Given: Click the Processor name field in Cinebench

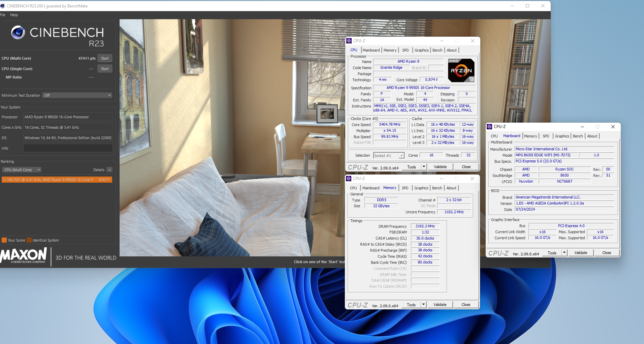Looking at the screenshot, I should (68, 117).
